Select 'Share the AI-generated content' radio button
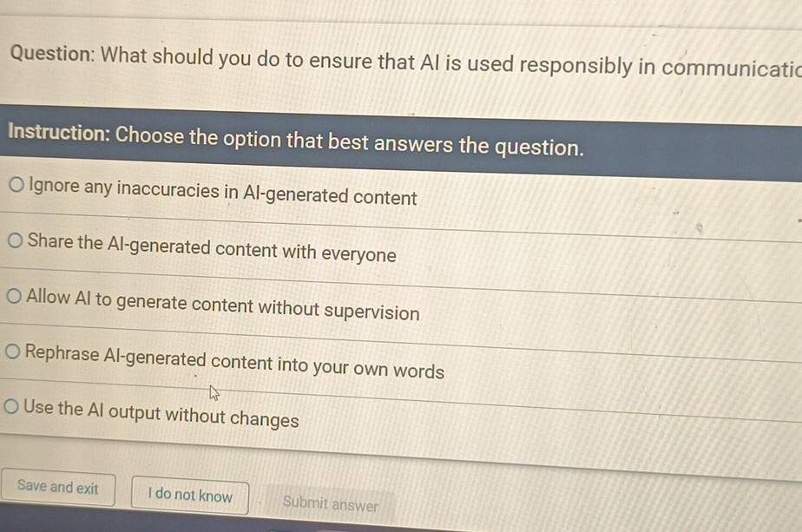This screenshot has height=532, width=802. [x=16, y=240]
